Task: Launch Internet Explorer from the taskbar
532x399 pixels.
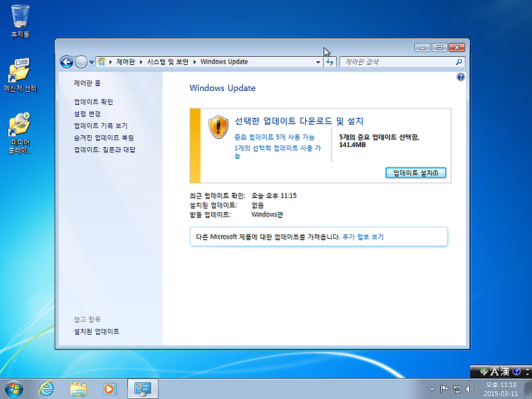Action: click(x=47, y=389)
